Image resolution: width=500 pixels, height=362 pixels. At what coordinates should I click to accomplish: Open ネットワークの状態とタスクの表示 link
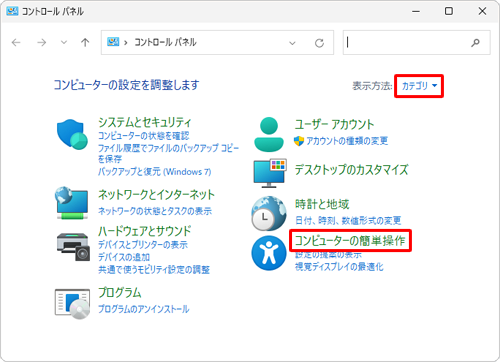click(x=155, y=211)
